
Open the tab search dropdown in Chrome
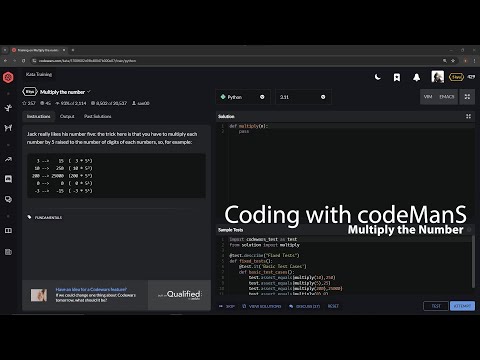pos(5,50)
